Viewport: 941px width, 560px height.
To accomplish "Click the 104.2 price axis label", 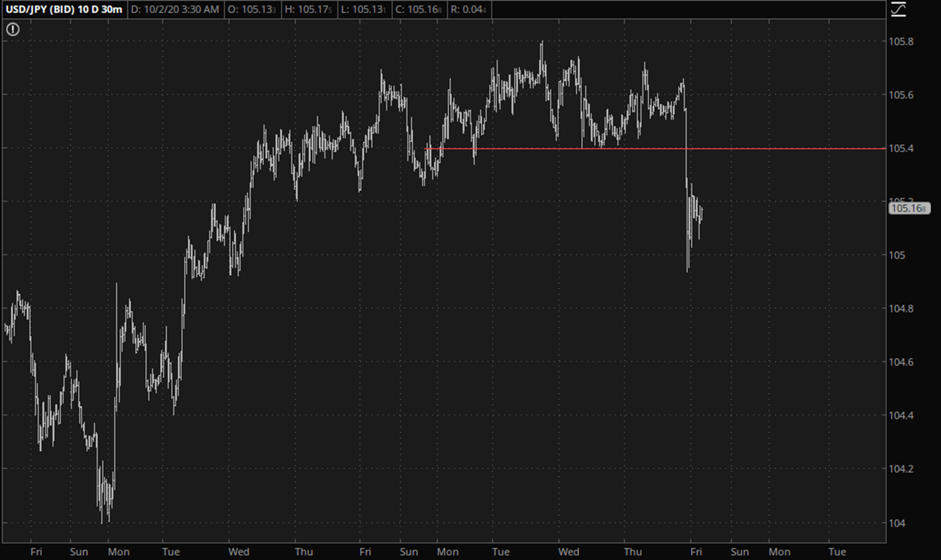I will pos(900,469).
